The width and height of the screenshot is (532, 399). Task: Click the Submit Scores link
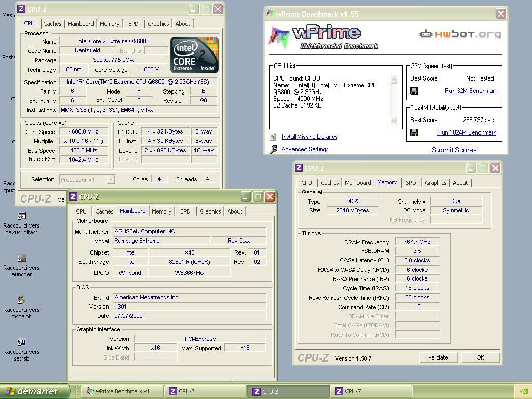(x=454, y=150)
